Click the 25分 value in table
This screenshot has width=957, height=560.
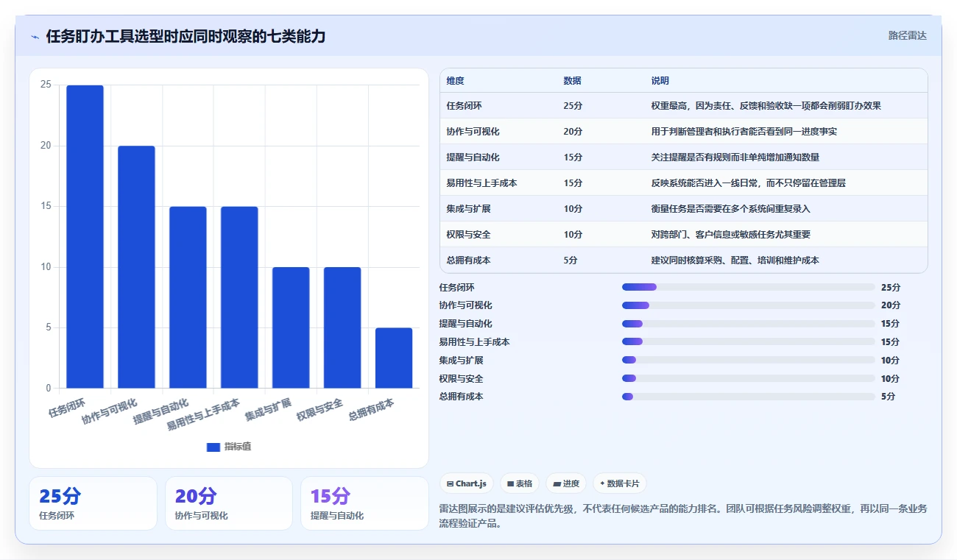[573, 106]
